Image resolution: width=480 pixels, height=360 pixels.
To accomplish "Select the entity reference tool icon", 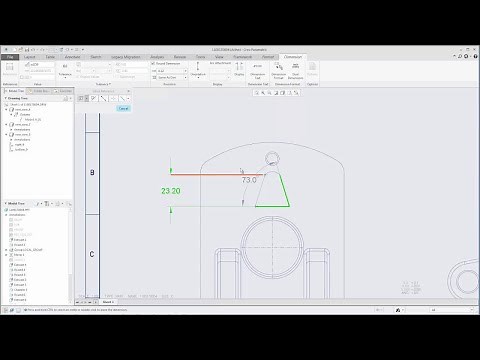I will 81,98.
